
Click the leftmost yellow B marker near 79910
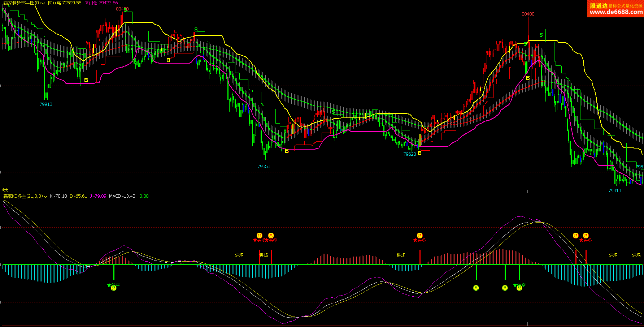click(x=86, y=80)
